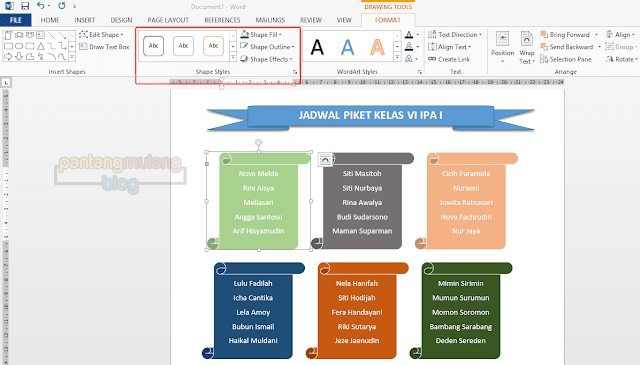640x365 pixels.
Task: Switch to the HOME tab
Action: (x=50, y=20)
